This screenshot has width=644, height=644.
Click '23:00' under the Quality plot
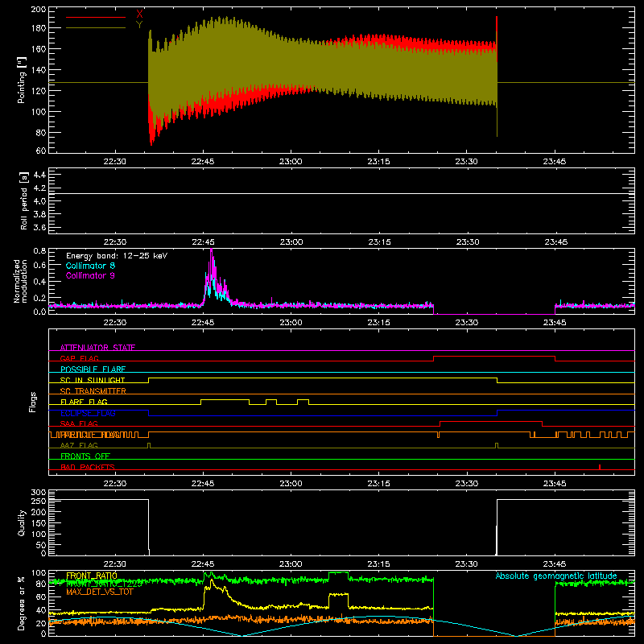291,564
